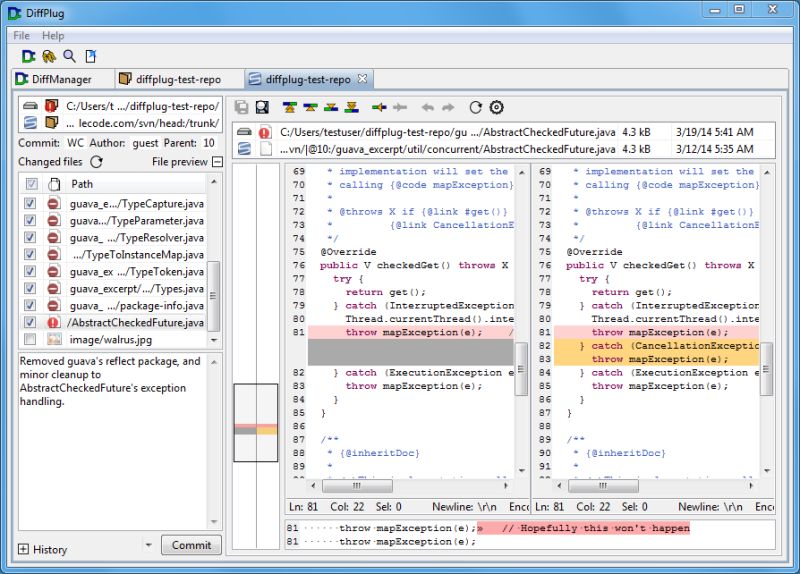
Task: Toggle the select-all checkbox in Path header
Action: (31, 184)
